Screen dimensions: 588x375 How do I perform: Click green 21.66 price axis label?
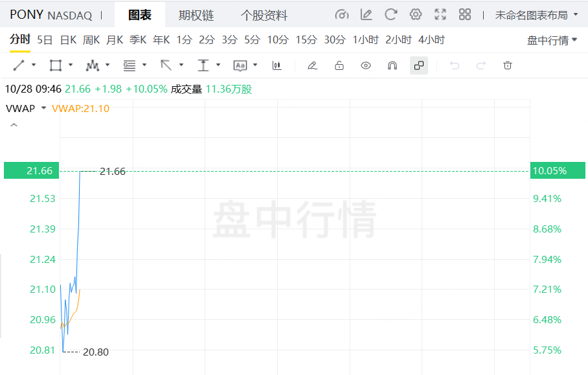click(32, 170)
